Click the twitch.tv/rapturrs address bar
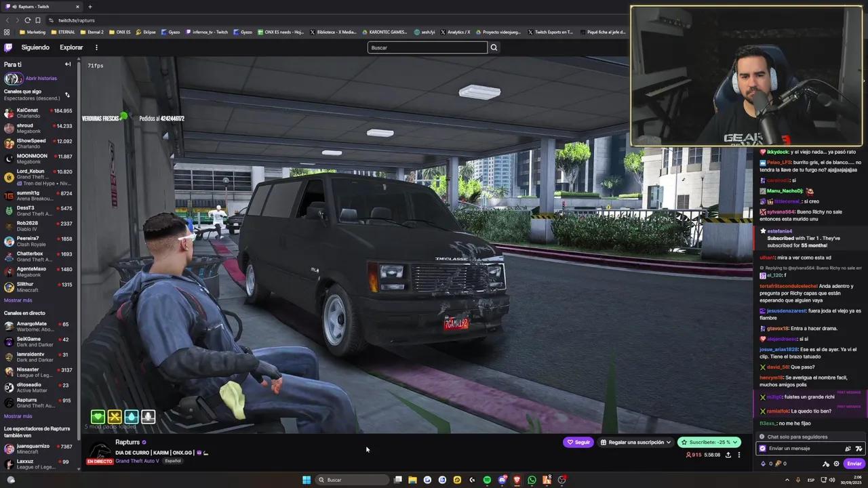 pyautogui.click(x=77, y=20)
